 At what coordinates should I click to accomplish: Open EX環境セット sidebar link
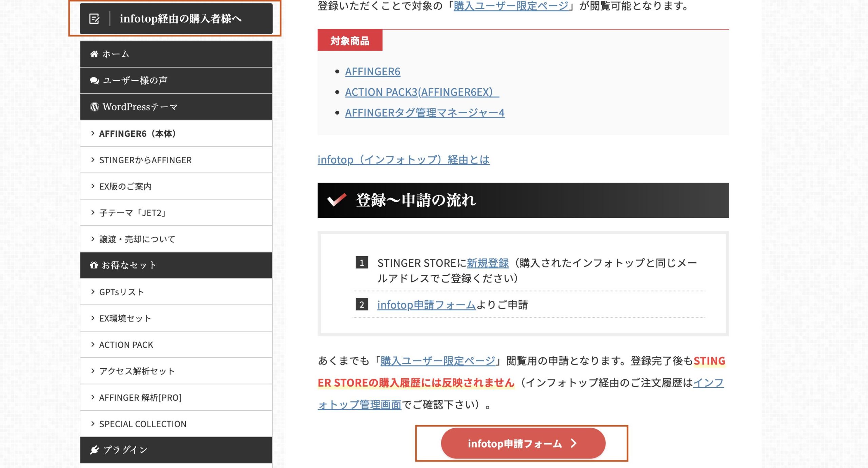[176, 318]
